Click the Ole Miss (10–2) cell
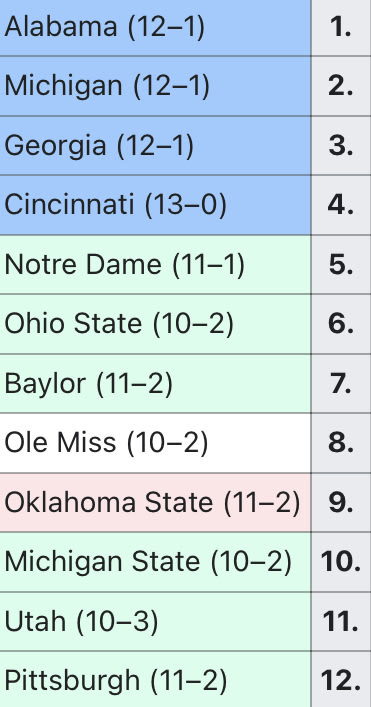This screenshot has width=371, height=707. tap(155, 443)
